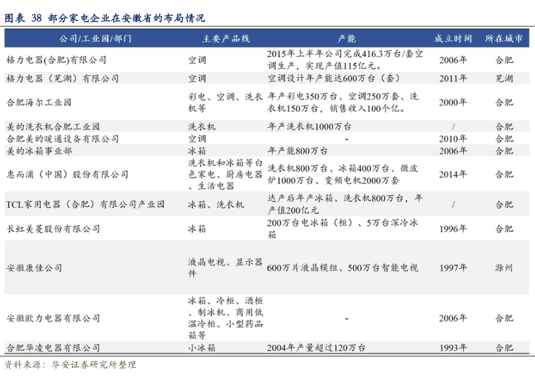Click capacity text 200万台电冰箱（柜）
Viewport: 535px width, 392px height.
310,223
